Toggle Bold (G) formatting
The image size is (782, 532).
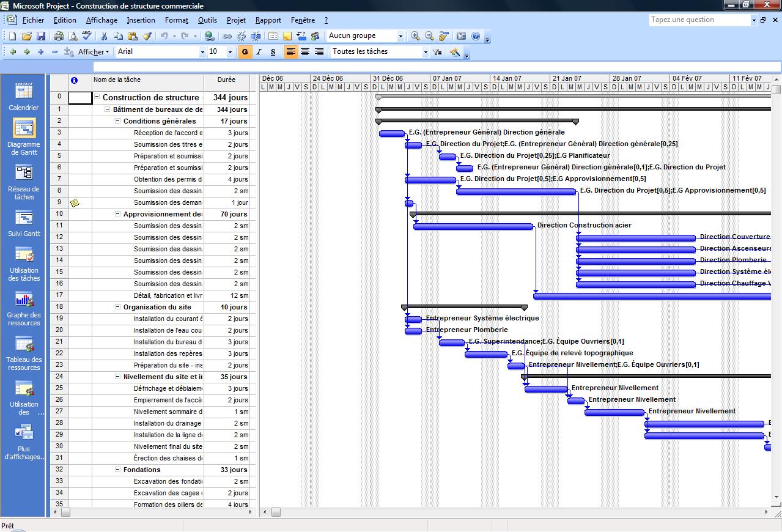245,52
